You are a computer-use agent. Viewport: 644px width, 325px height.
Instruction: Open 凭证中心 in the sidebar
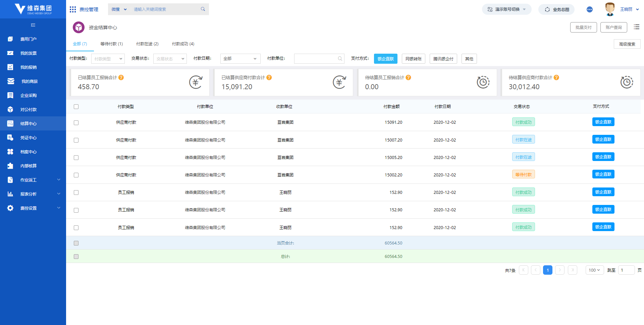coord(29,138)
